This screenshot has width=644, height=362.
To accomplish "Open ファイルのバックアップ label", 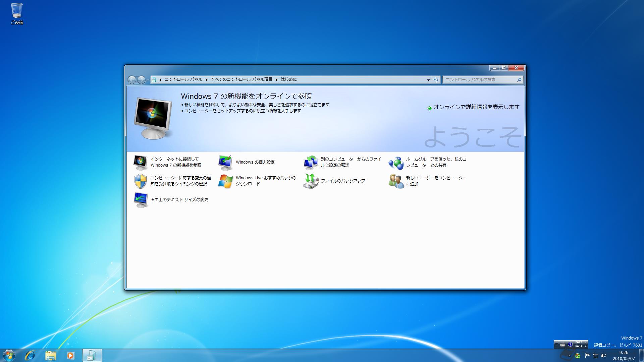I will [343, 181].
